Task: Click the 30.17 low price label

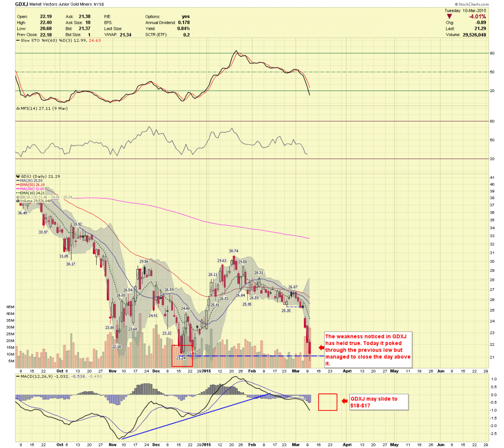Action: click(x=71, y=264)
